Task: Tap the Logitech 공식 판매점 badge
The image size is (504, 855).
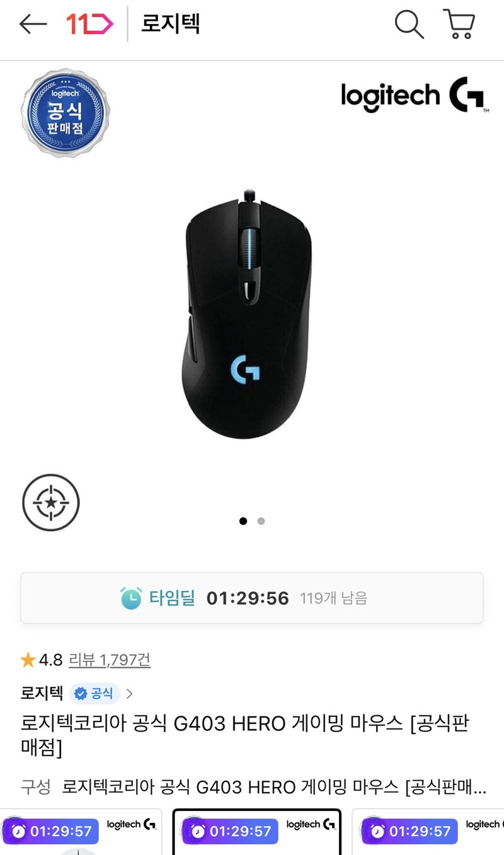Action: pos(65,113)
